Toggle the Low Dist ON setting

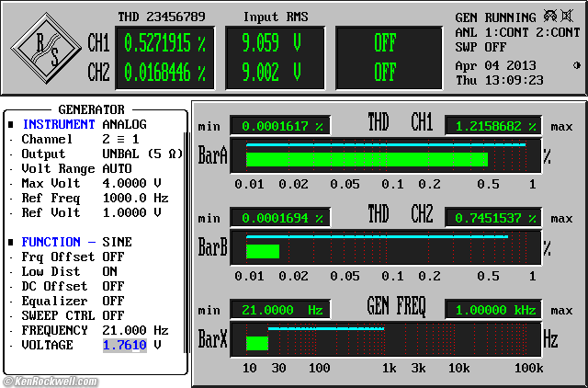(110, 271)
